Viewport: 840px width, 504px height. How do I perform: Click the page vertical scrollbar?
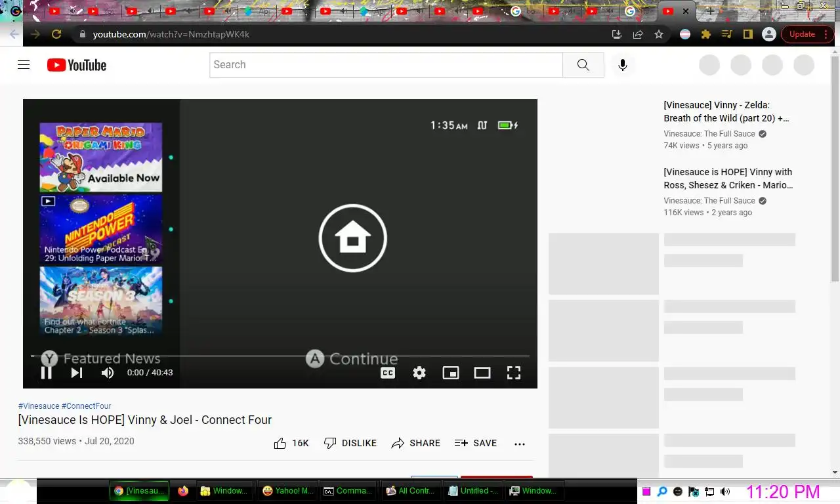pyautogui.click(x=835, y=171)
